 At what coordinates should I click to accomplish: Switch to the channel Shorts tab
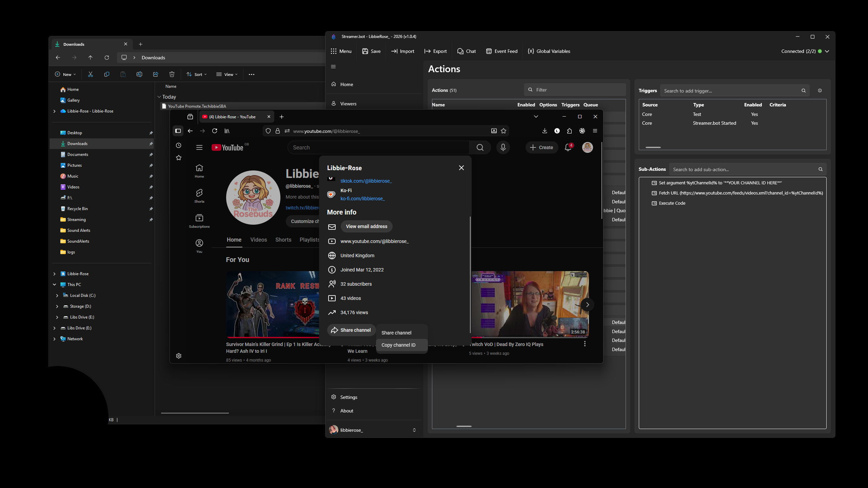(283, 240)
